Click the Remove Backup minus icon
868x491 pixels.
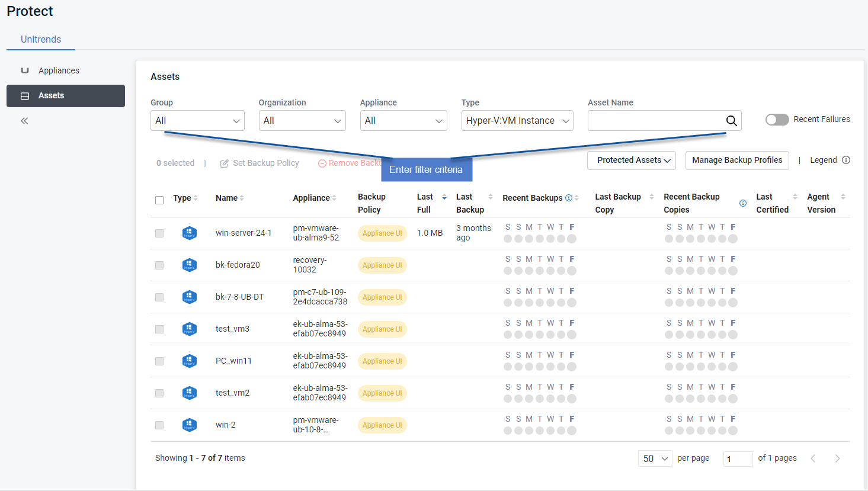coord(322,163)
